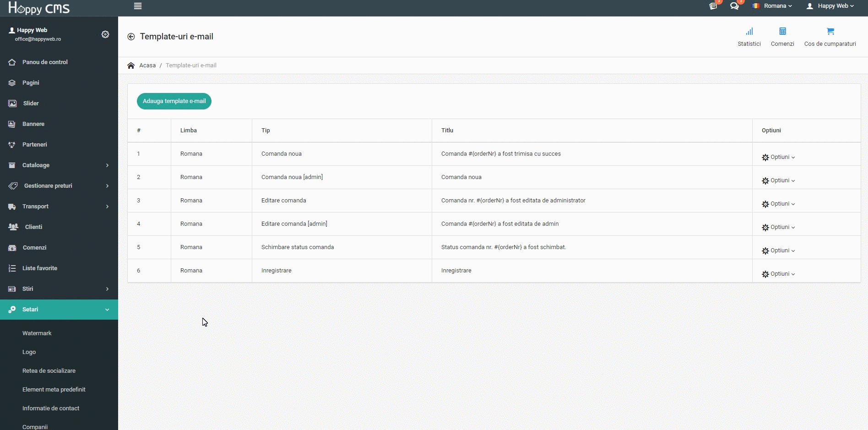Open Element meta predefinit settings

click(54, 390)
